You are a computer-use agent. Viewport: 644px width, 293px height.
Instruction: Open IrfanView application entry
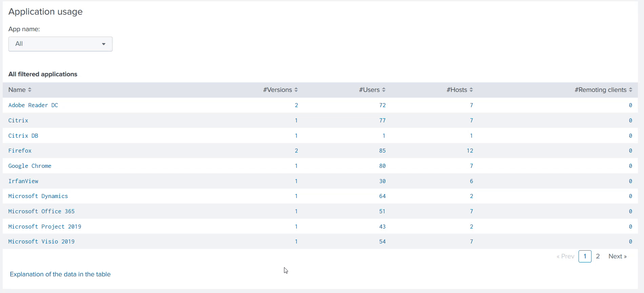tap(23, 181)
